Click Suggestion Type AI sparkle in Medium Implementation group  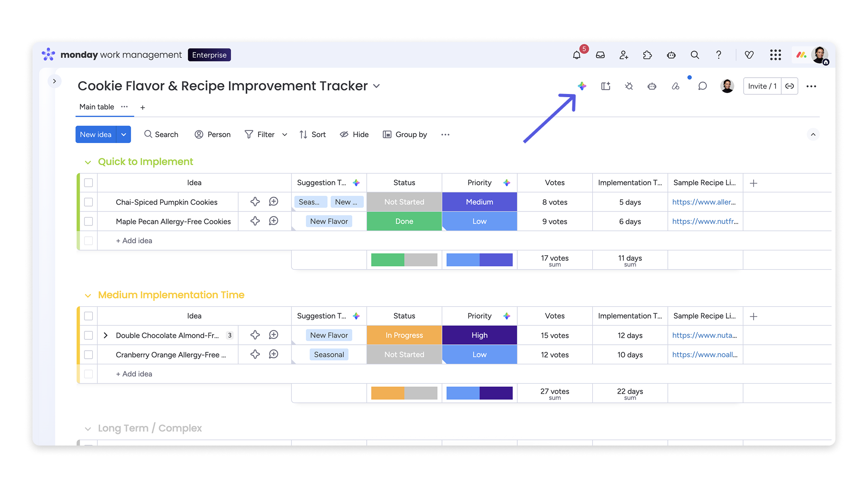pyautogui.click(x=356, y=316)
